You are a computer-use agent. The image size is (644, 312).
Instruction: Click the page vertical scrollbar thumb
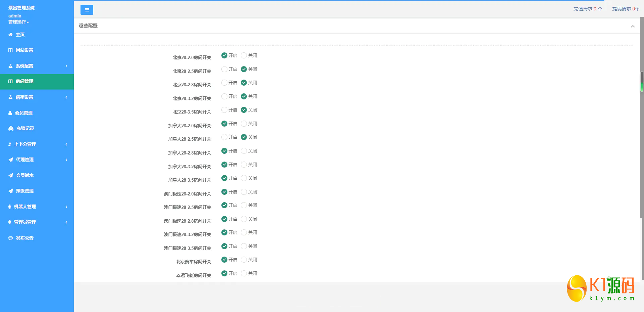pos(642,82)
